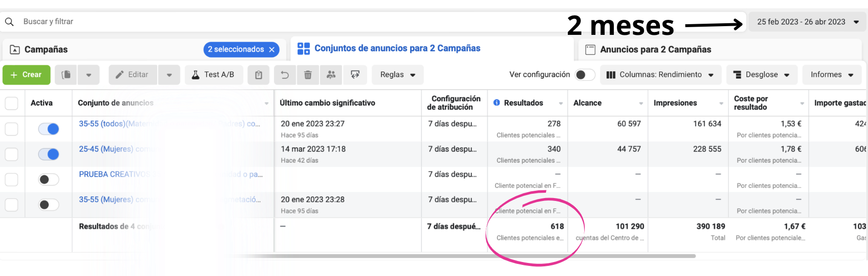This screenshot has height=276, width=868.
Task: Click the duplicate ad set icon
Action: 66,75
